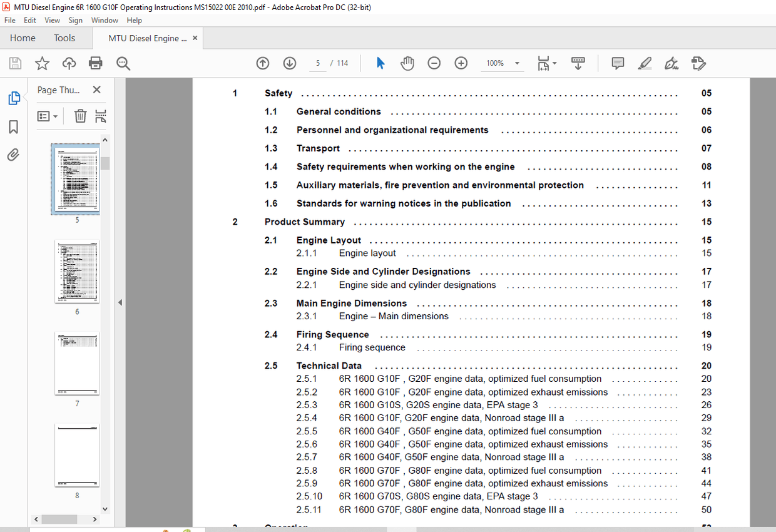Screen dimensions: 776x532
Task: Open thumbnail options dropdown menu
Action: 48,116
